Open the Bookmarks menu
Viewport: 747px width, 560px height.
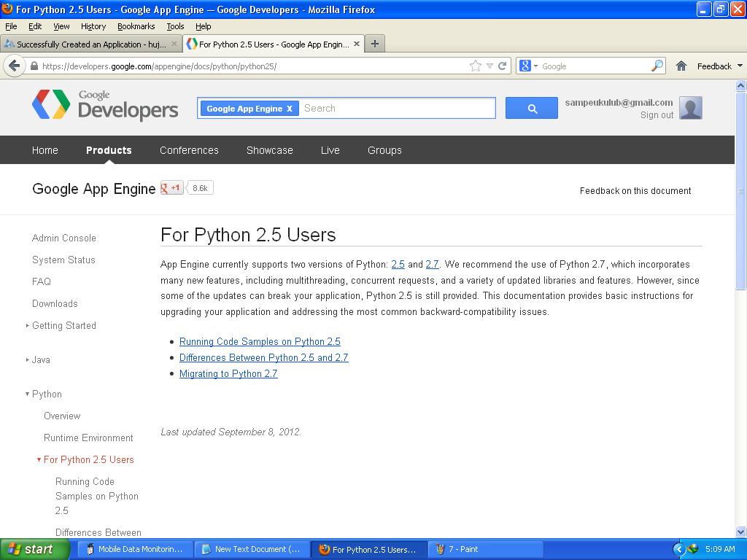pyautogui.click(x=136, y=26)
